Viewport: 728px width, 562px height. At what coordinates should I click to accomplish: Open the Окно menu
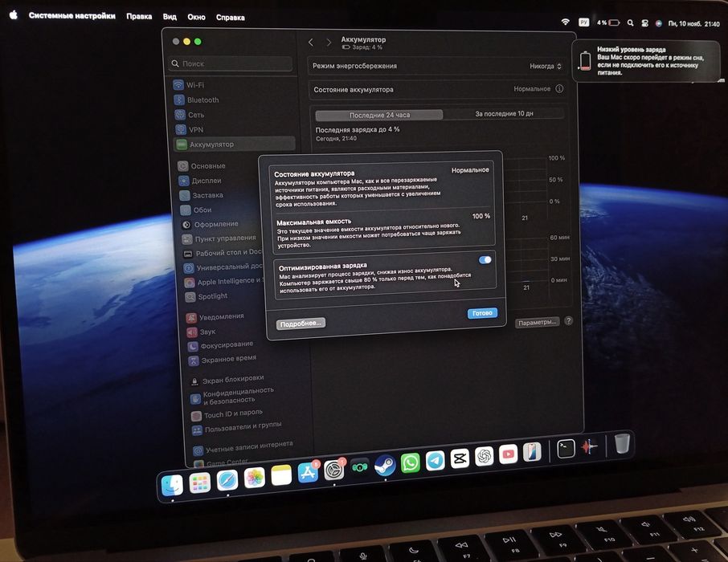(x=196, y=17)
